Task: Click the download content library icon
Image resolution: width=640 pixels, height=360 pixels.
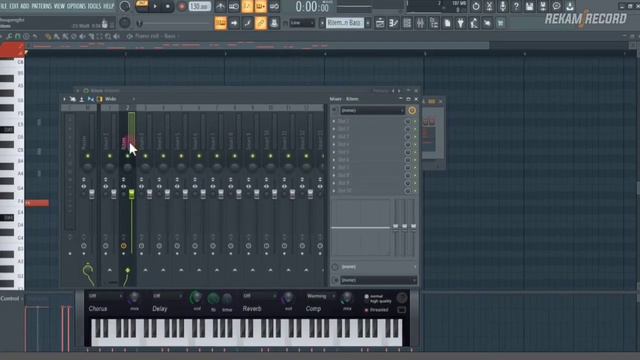Action: pyautogui.click(x=570, y=6)
